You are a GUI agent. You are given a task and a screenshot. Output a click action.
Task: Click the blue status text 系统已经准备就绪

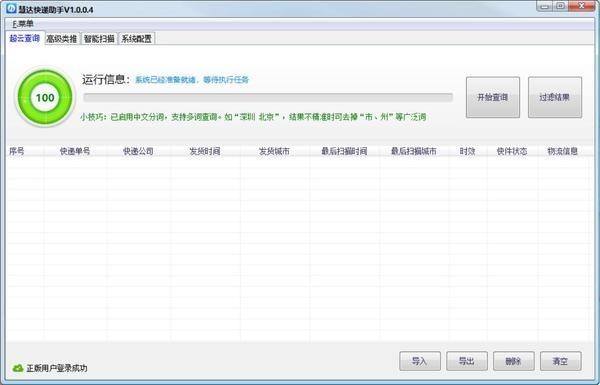tap(192, 80)
